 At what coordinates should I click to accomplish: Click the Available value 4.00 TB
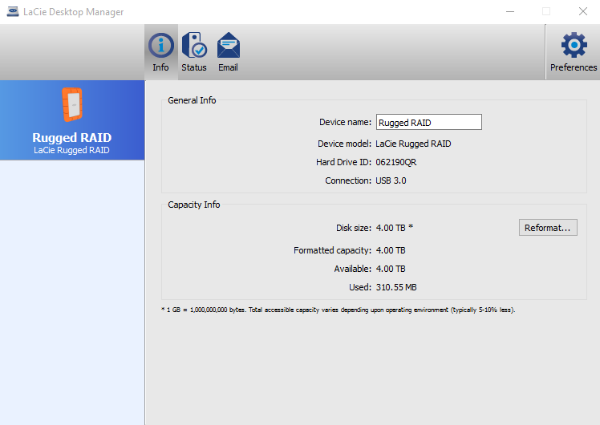[390, 269]
